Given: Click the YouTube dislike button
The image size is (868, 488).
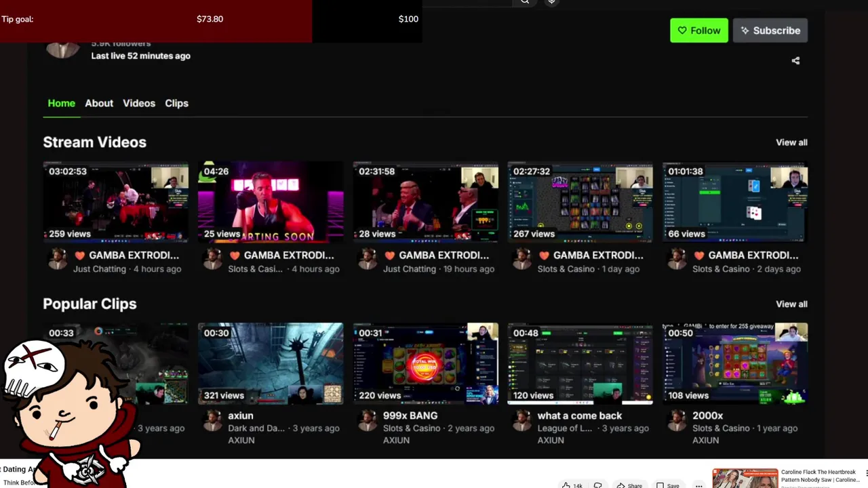Looking at the screenshot, I should point(597,485).
